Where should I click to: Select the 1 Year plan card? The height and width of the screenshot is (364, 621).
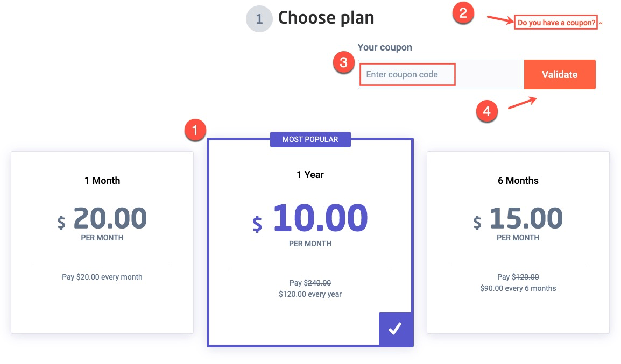tap(310, 242)
